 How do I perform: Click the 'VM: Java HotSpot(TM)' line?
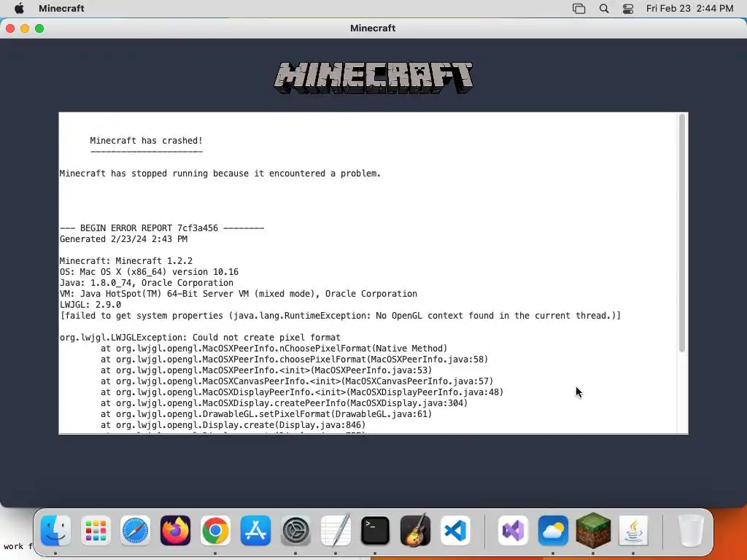click(239, 294)
